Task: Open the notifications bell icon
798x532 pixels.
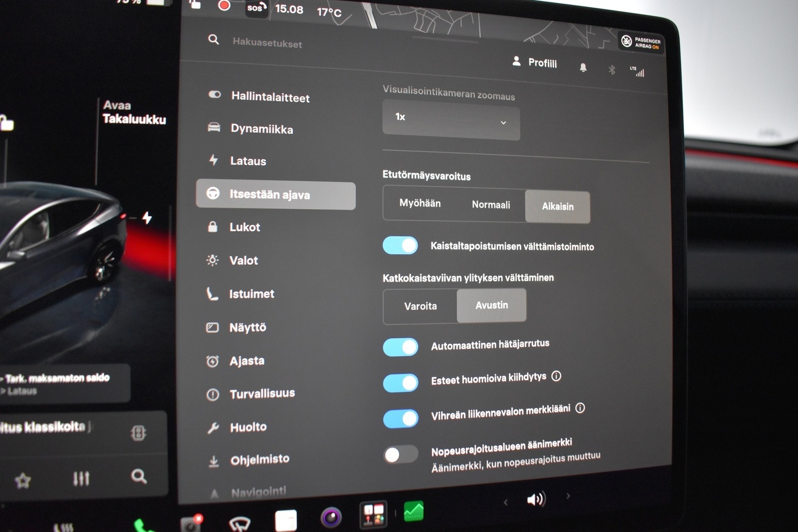Action: tap(583, 67)
